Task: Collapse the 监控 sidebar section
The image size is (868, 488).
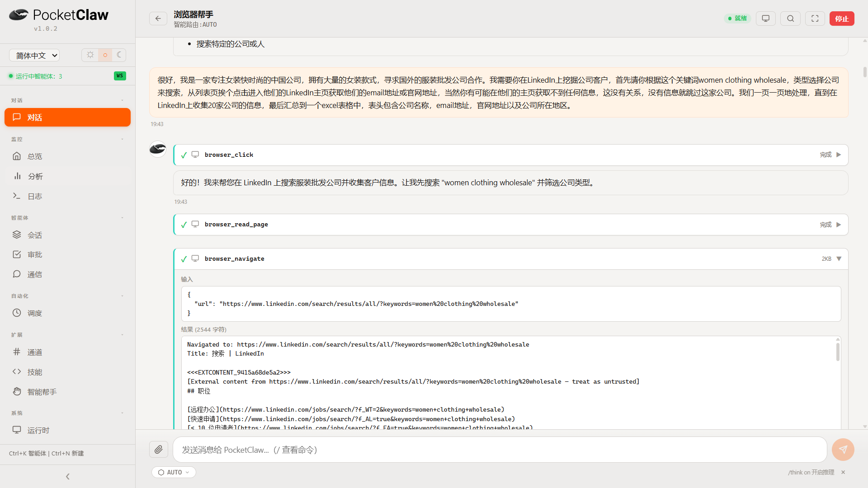Action: [x=122, y=139]
